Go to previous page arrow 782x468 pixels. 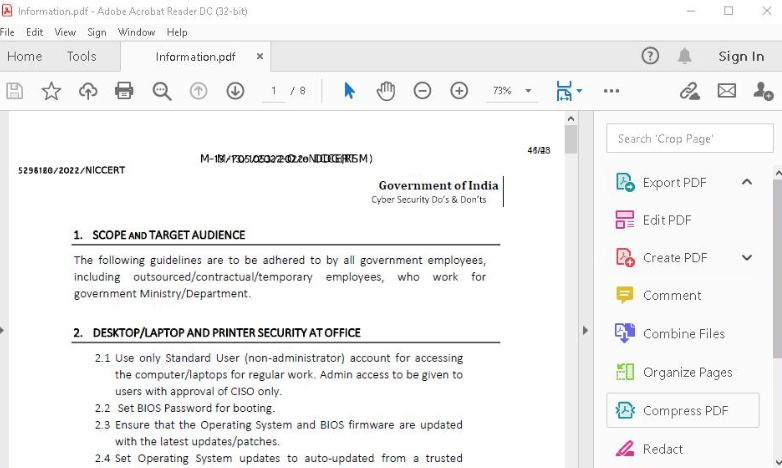[198, 91]
